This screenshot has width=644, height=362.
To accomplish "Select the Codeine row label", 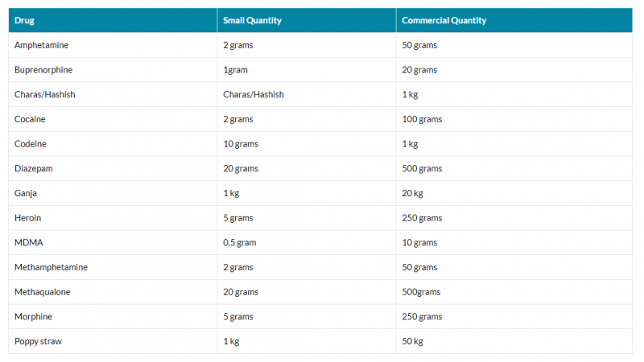I will (31, 144).
